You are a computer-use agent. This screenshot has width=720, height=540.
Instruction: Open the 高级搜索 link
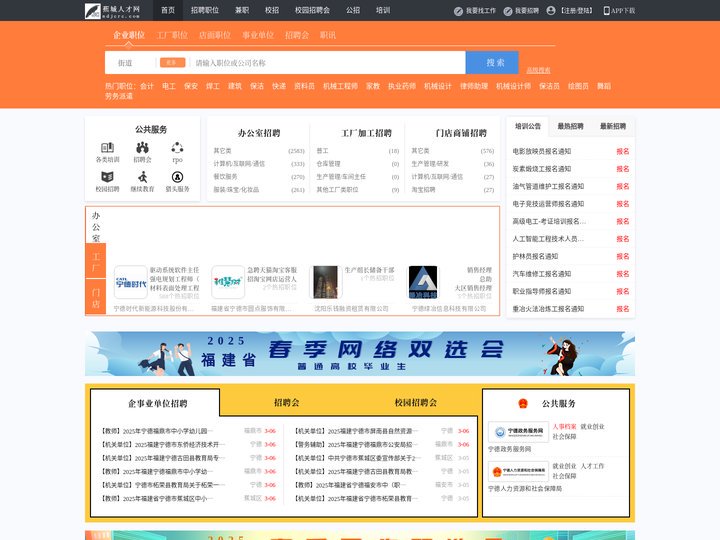click(x=538, y=70)
